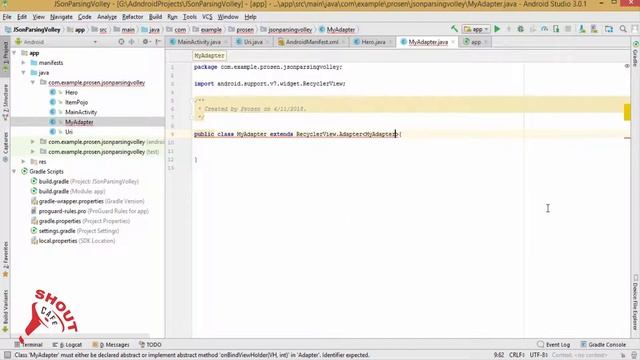Open the Gradle panel on the right edge

click(x=635, y=53)
